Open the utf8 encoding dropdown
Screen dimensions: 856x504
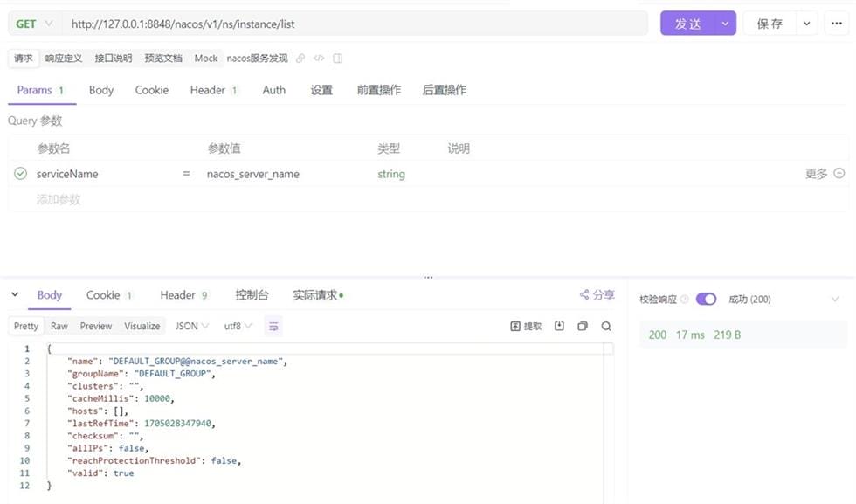[x=238, y=326]
